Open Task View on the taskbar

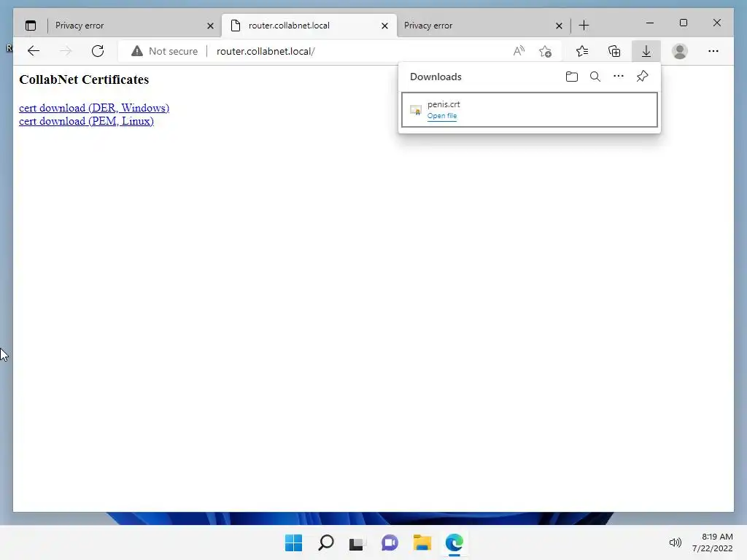pyautogui.click(x=357, y=542)
